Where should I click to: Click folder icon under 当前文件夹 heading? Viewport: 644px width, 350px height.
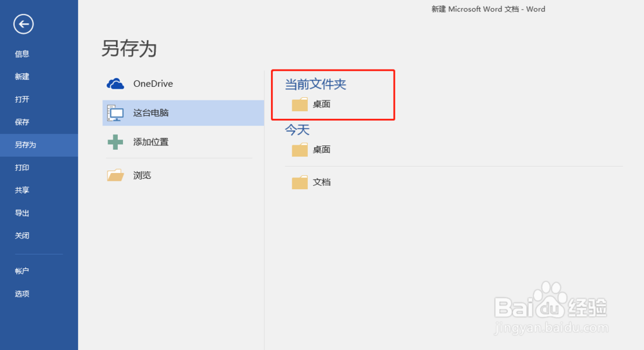300,104
